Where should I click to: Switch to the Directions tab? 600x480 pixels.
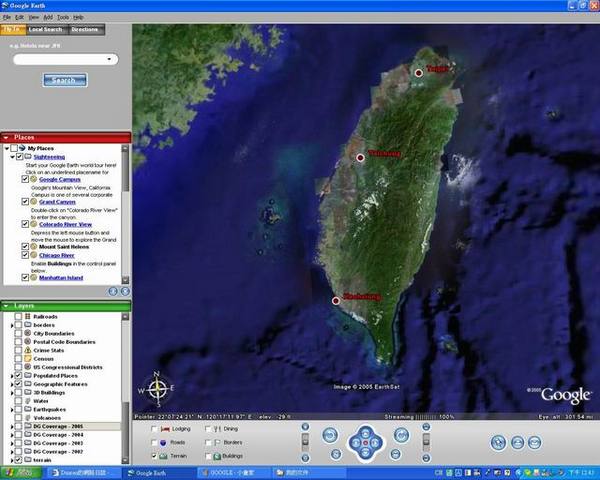pos(85,29)
